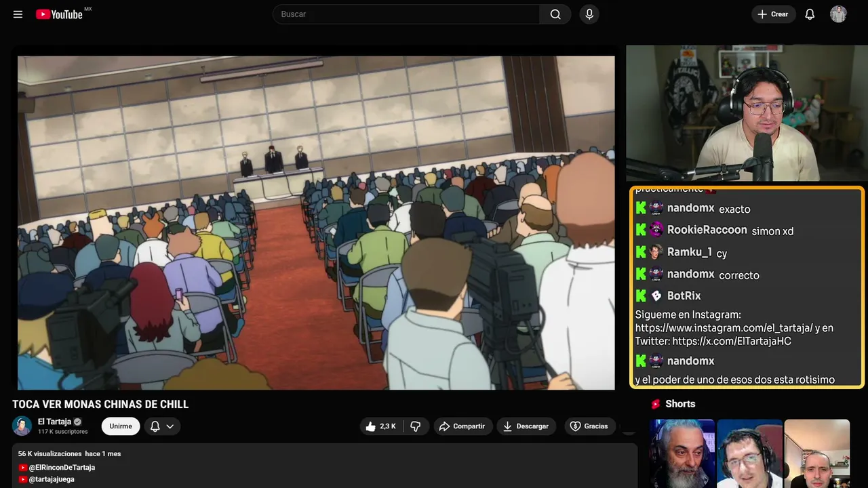The height and width of the screenshot is (488, 868).
Task: Expand the channel notification bell dropdown
Action: point(162,426)
